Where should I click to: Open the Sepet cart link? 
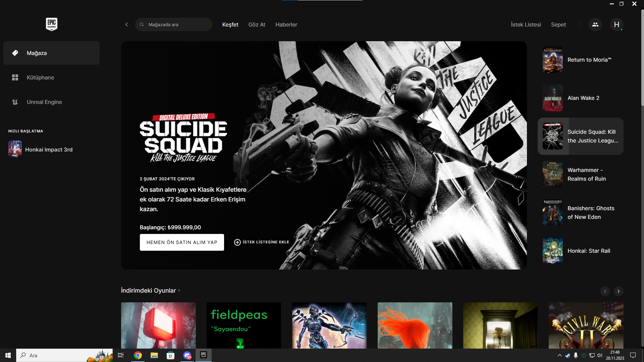(x=558, y=24)
